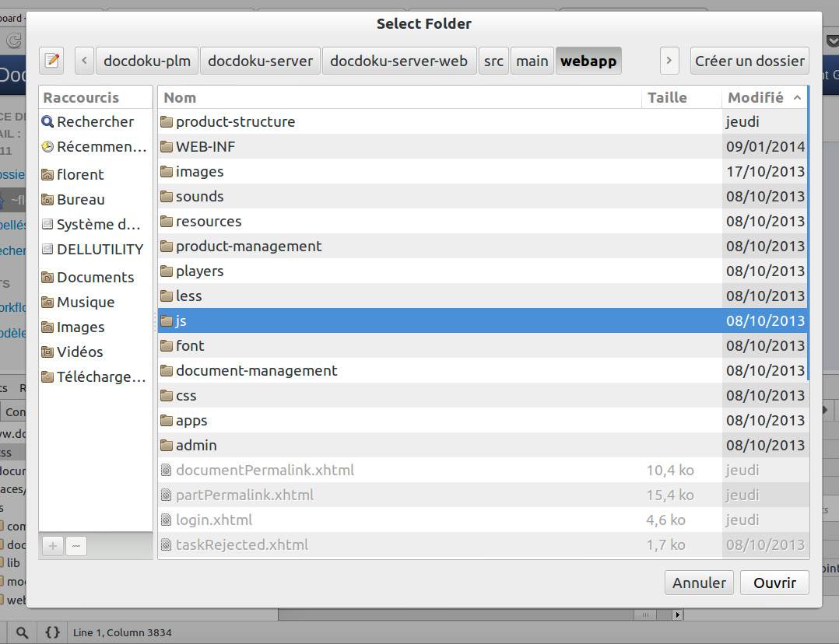Viewport: 839px width, 644px height.
Task: Click the left path scroll arrow
Action: coord(84,61)
